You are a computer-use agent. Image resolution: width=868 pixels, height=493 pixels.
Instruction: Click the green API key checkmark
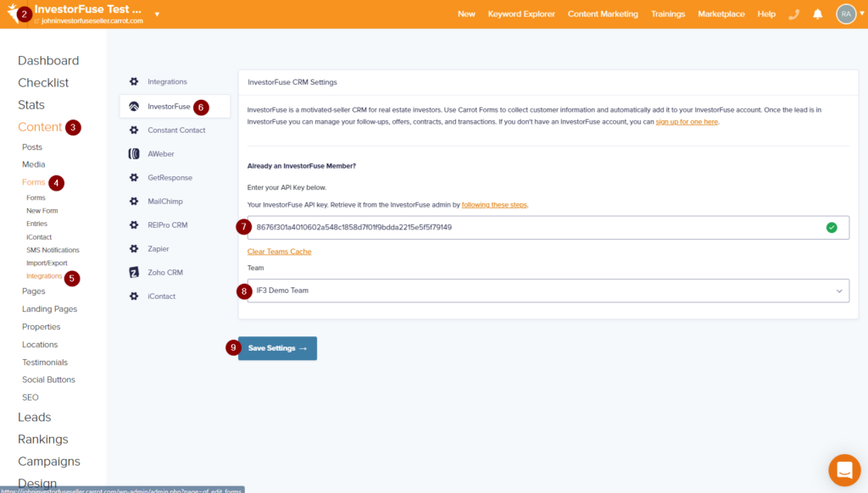coord(832,227)
